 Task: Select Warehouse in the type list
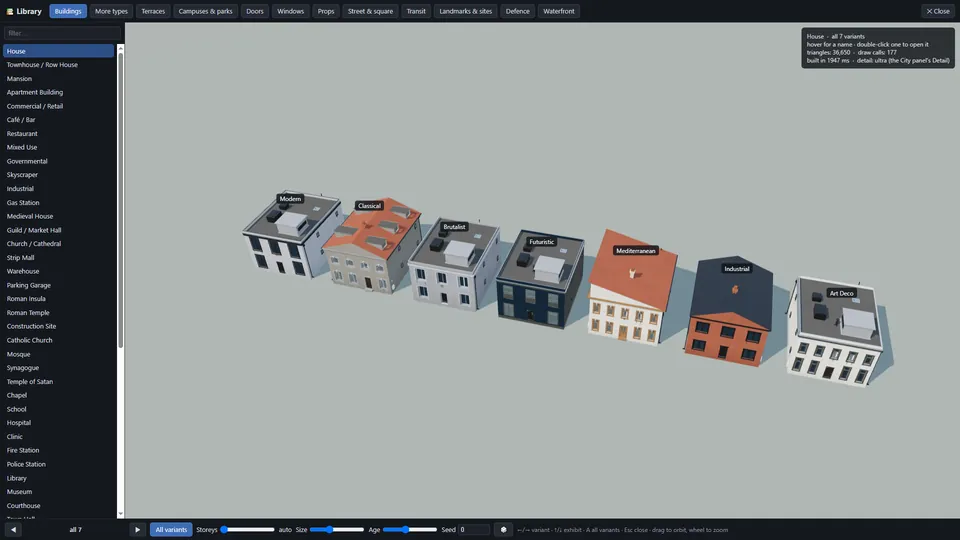pos(59,271)
